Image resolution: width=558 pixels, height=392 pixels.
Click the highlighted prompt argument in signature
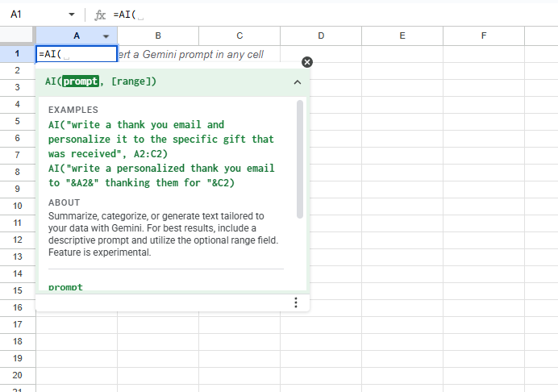[80, 81]
